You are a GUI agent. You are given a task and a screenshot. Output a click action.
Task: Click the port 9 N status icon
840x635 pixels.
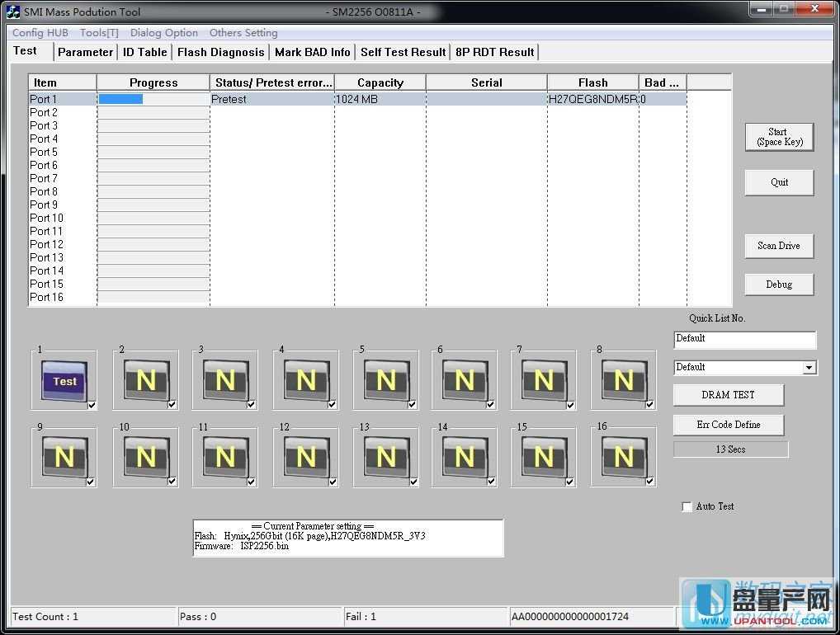(64, 457)
